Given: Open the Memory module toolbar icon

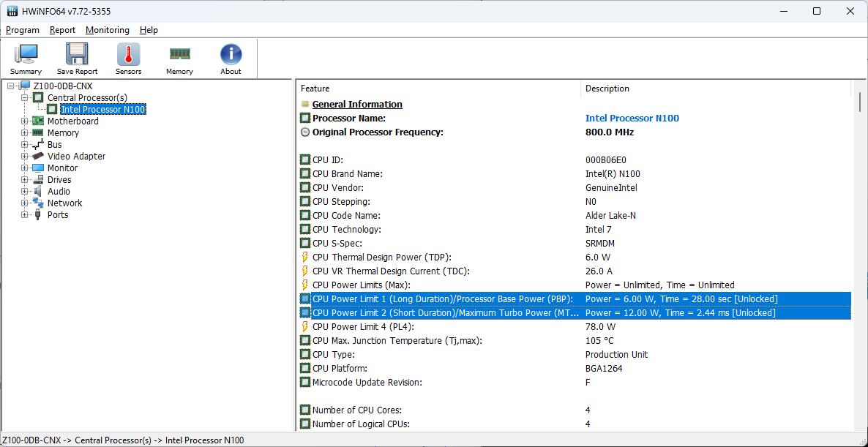Looking at the screenshot, I should coord(179,53).
